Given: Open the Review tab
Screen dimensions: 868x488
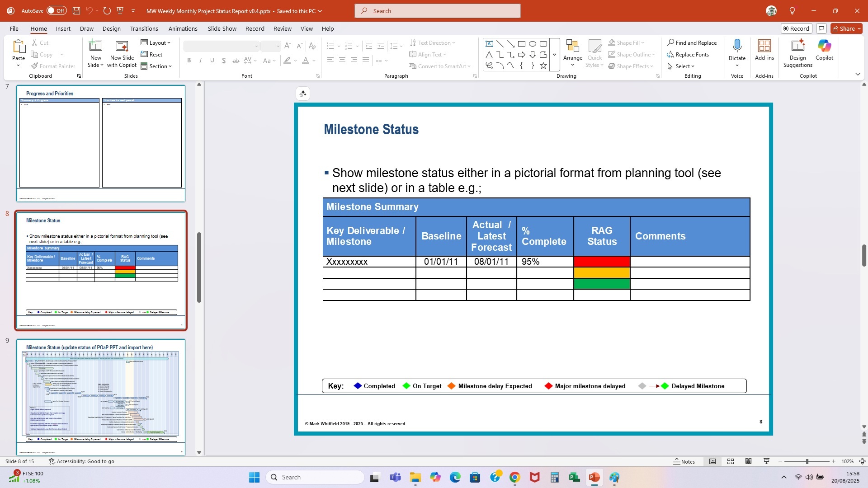Looking at the screenshot, I should [282, 28].
